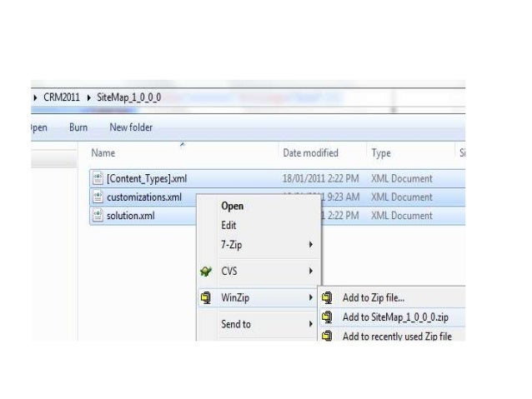This screenshot has height=399, width=532.
Task: Sort by the Name column header
Action: coord(103,153)
